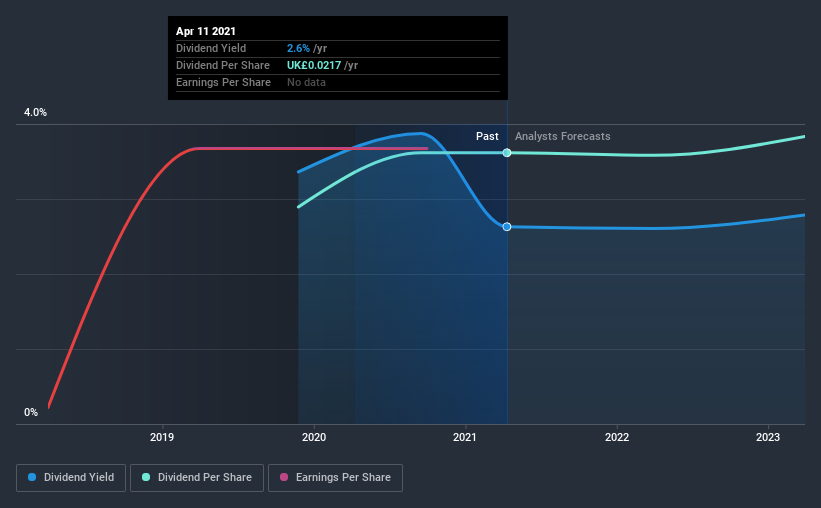821x508 pixels.
Task: Click the Past label on chart
Action: click(487, 136)
